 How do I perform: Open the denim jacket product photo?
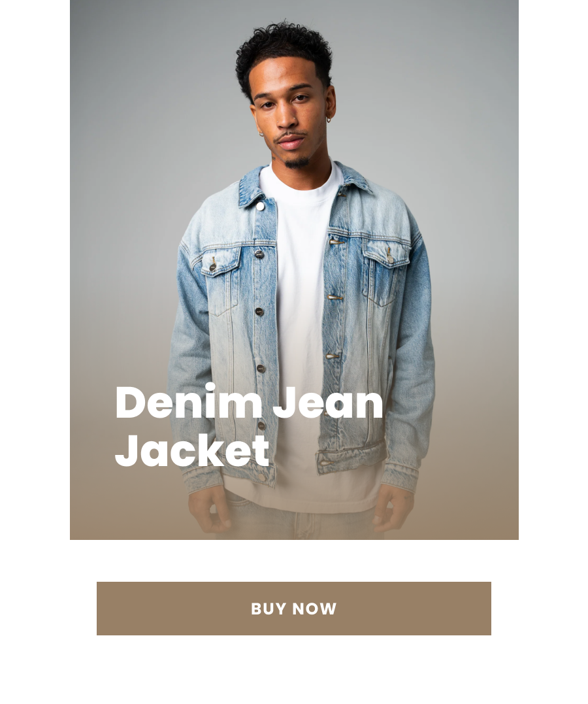(x=294, y=269)
